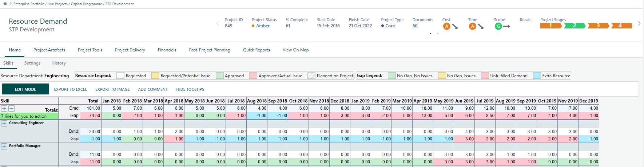The image size is (644, 167).
Task: Open the Documents count 60 link
Action: [x=415, y=26]
